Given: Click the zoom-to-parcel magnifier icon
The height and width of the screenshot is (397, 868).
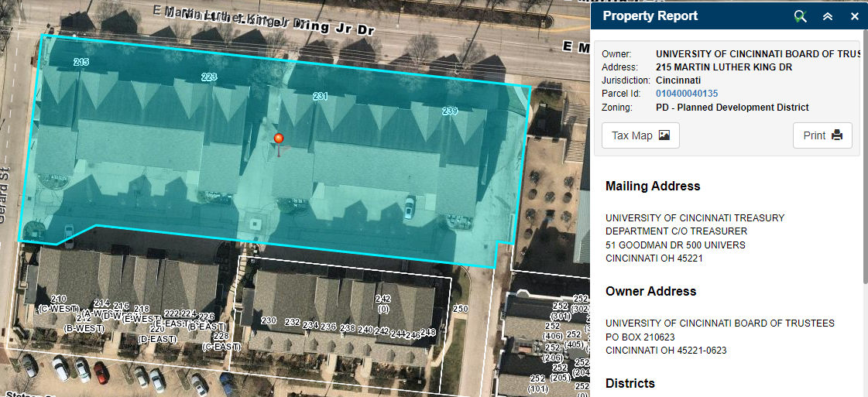Looking at the screenshot, I should 799,16.
